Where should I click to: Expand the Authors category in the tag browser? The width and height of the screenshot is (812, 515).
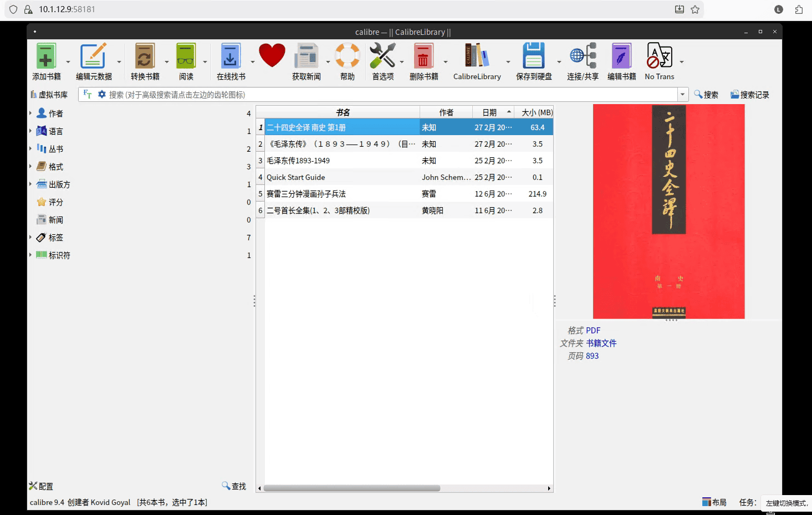coord(30,113)
